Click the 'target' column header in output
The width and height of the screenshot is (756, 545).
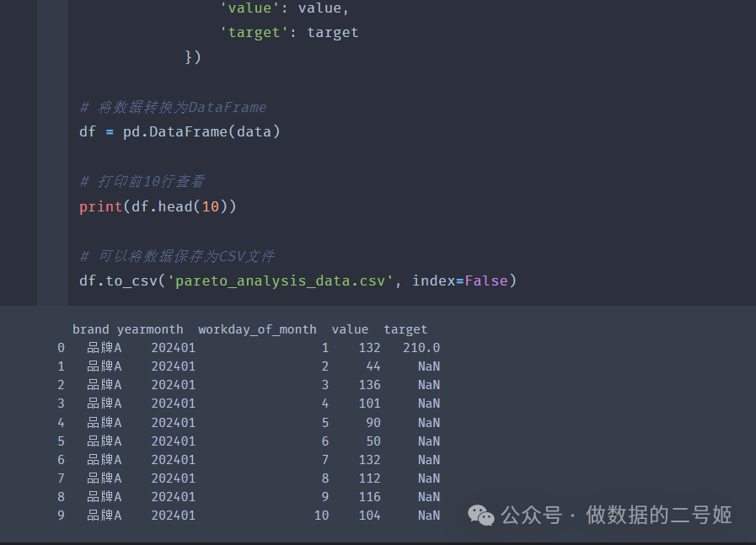405,329
